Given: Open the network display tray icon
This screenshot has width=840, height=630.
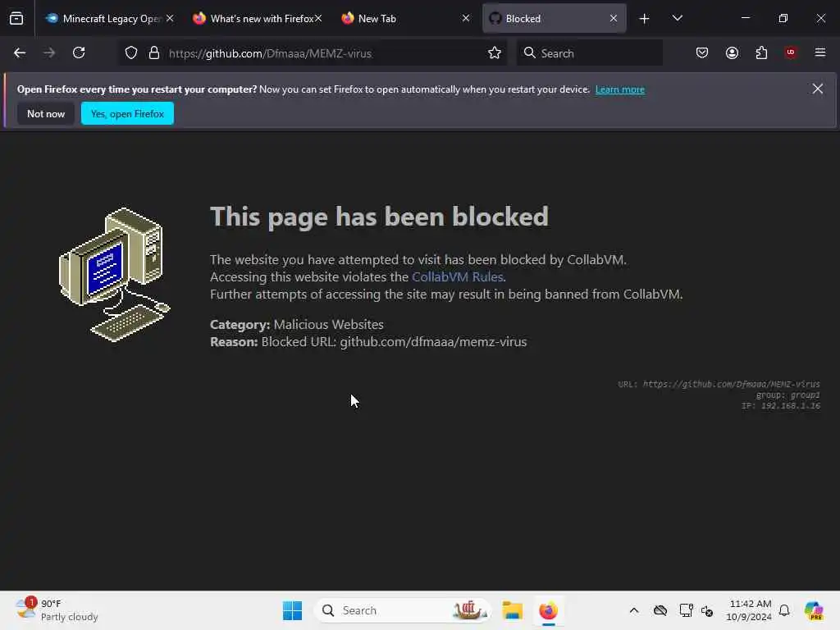Looking at the screenshot, I should tap(686, 610).
